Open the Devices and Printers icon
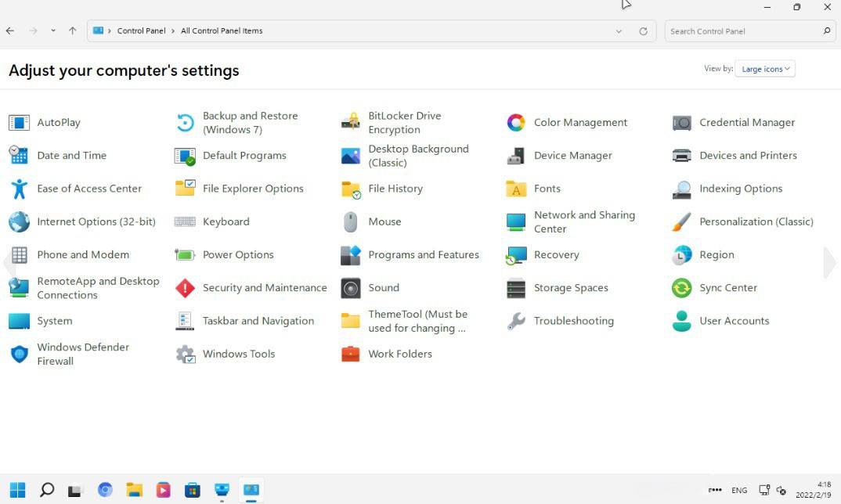Screen dimensions: 841x504 click(682, 156)
